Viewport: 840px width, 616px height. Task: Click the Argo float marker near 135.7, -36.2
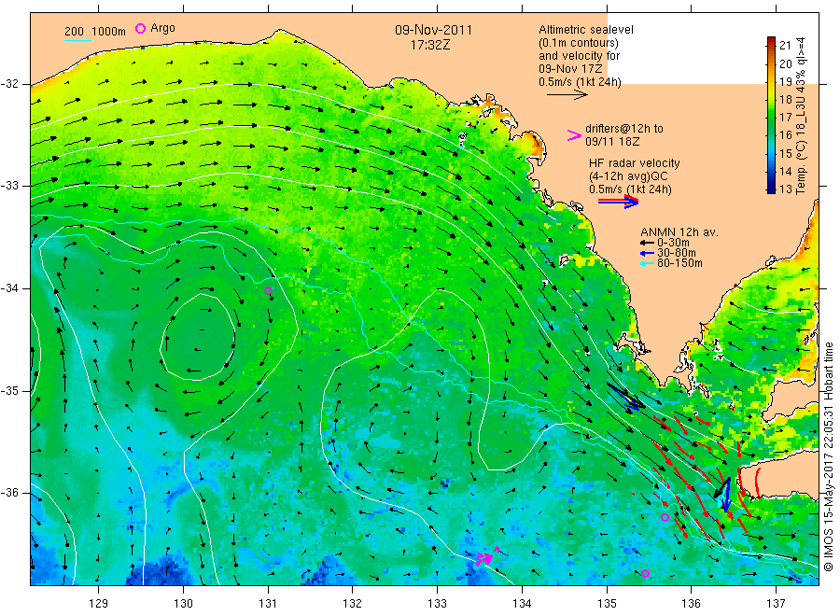(665, 517)
